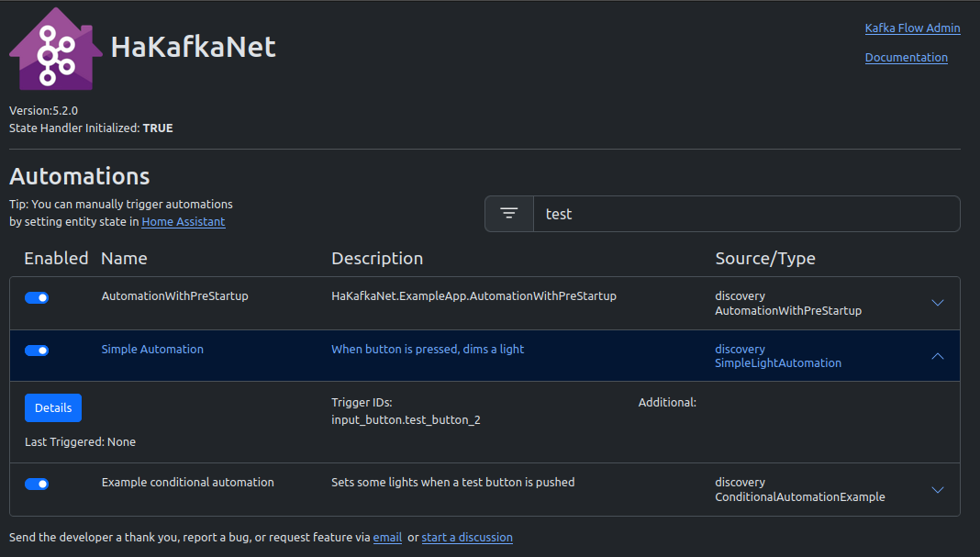Click the Description column header
The image size is (980, 557).
[x=377, y=258]
